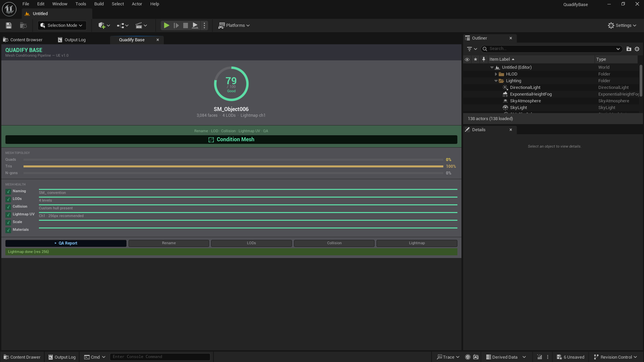Toggle the Materials health checkbox
This screenshot has height=362, width=644.
(8, 230)
